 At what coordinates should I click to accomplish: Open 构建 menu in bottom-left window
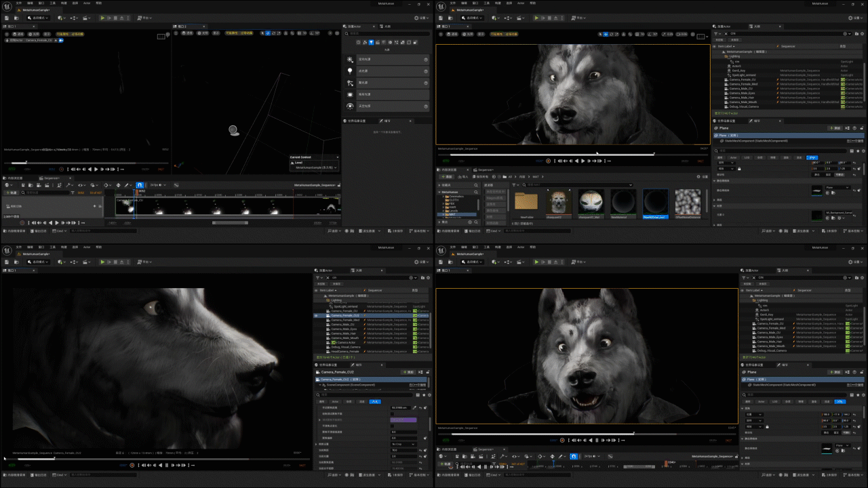64,247
